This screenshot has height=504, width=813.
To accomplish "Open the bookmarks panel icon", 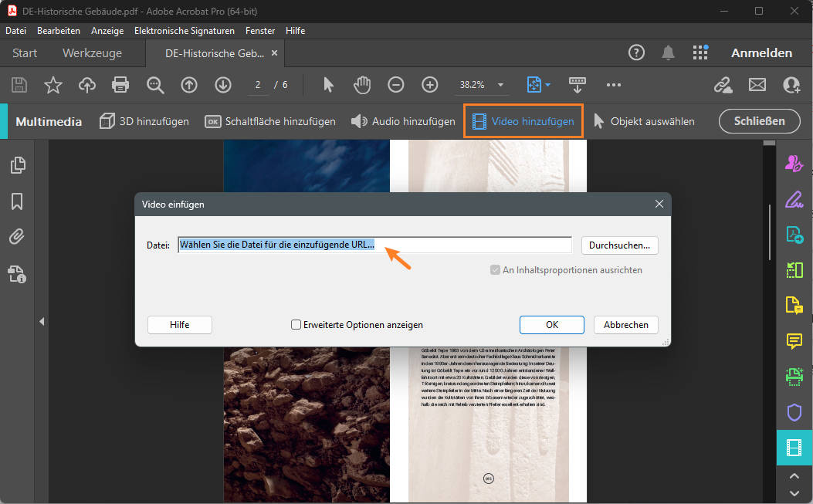I will (x=17, y=201).
